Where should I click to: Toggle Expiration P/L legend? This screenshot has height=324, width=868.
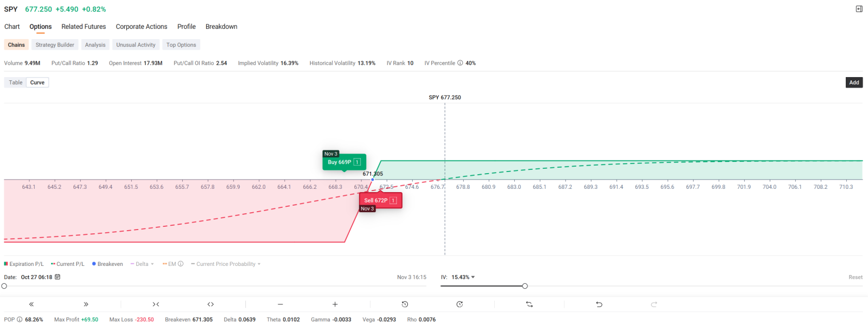[x=24, y=264]
